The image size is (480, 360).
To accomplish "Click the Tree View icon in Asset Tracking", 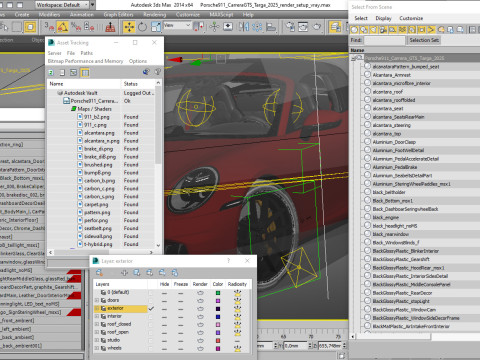I will point(73,72).
